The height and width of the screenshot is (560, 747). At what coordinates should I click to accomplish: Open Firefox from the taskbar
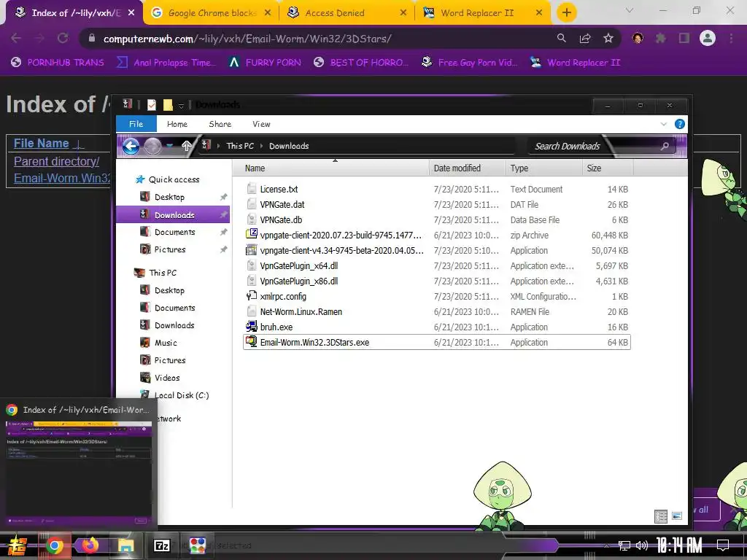(x=90, y=545)
